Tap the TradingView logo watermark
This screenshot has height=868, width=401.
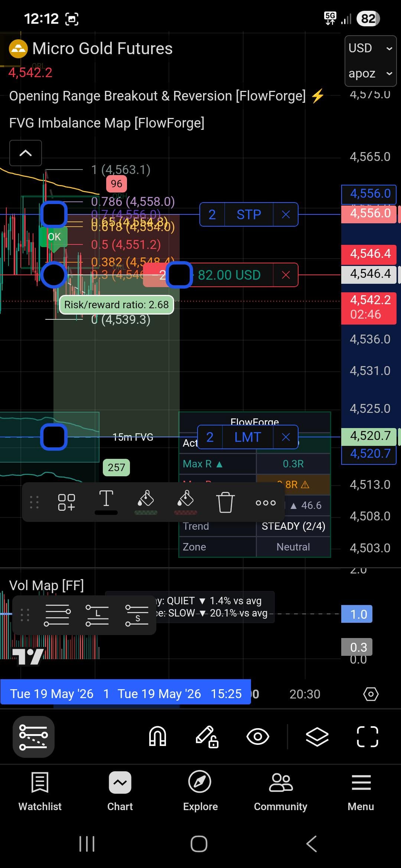click(28, 656)
